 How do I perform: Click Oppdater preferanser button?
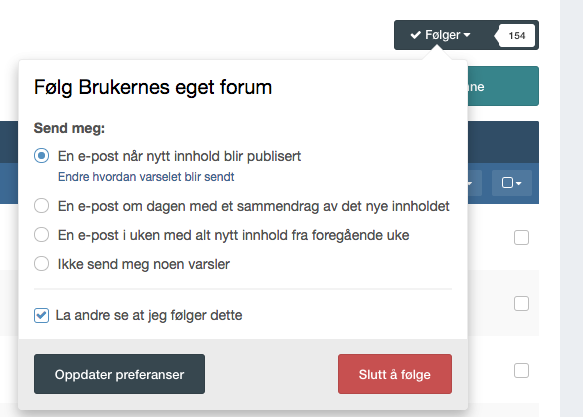(x=119, y=374)
